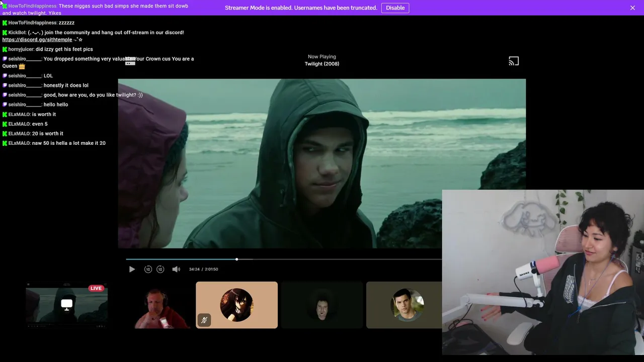Image resolution: width=644 pixels, height=362 pixels.
Task: Click the Now Playing label
Action: click(322, 57)
